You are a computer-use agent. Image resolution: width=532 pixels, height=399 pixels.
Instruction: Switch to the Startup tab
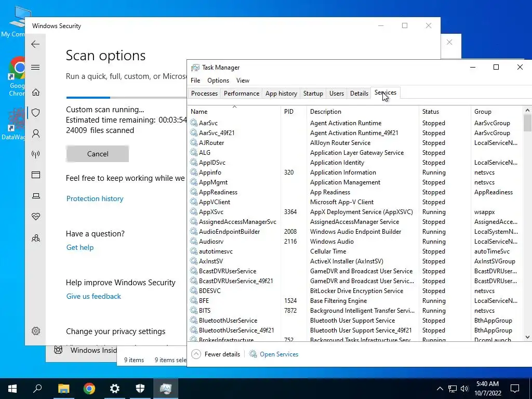(x=313, y=94)
